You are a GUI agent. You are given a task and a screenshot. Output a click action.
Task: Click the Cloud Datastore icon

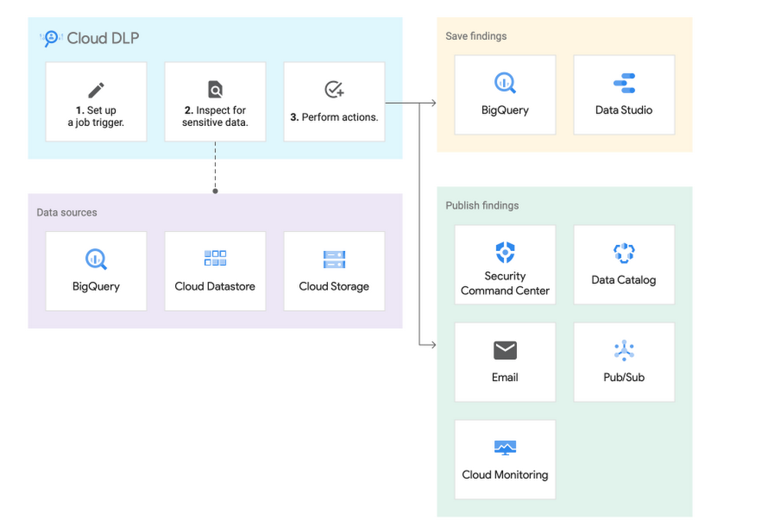tap(215, 258)
